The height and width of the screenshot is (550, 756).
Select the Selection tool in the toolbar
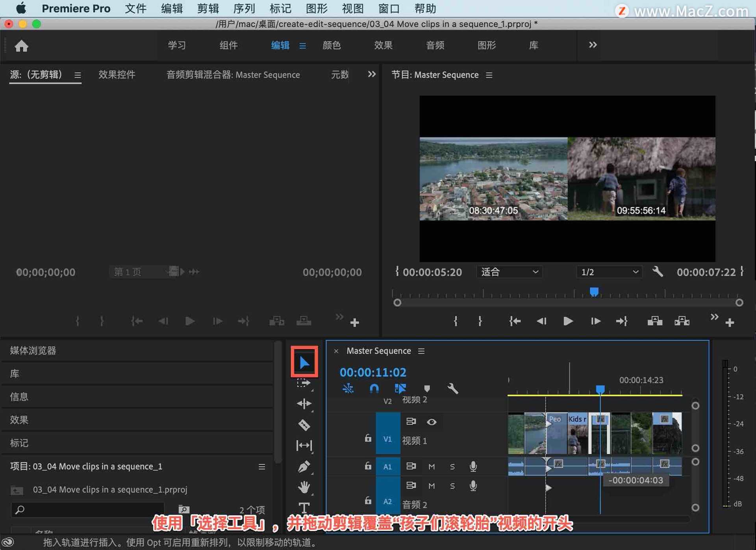(304, 362)
